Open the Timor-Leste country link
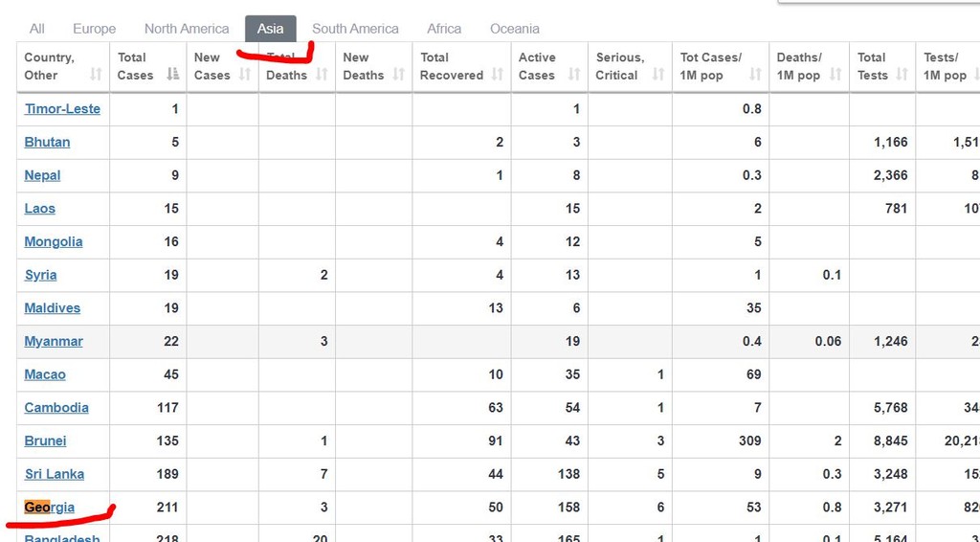The image size is (980, 542). (62, 109)
